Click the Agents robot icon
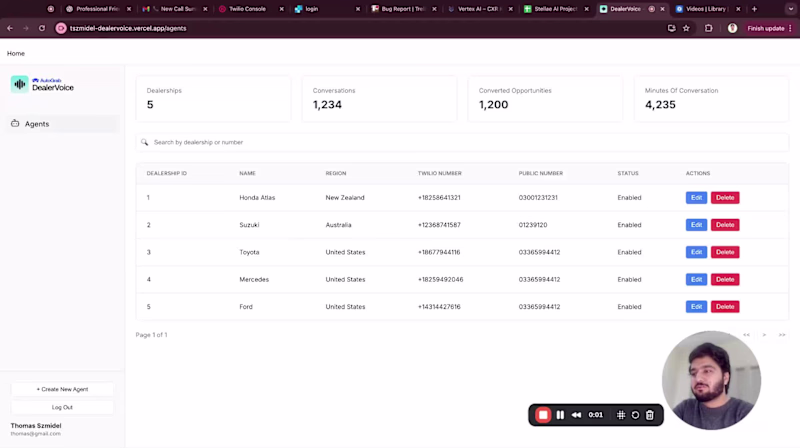Viewport: 800px width, 448px height. [15, 123]
